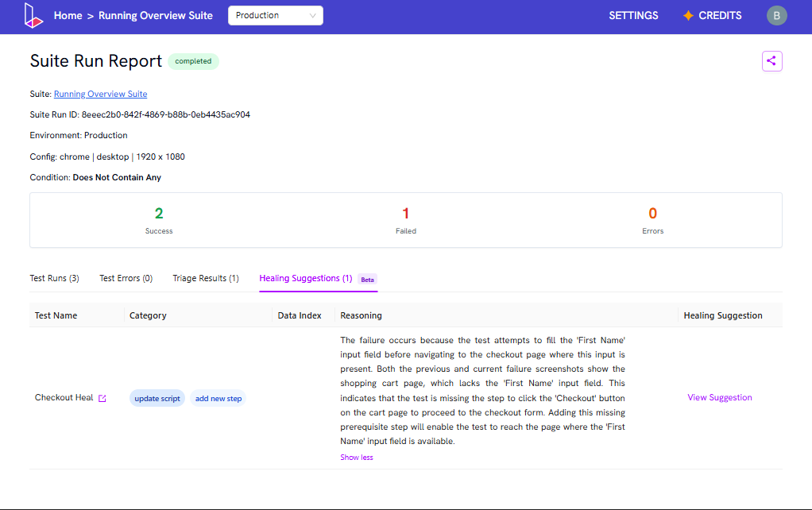
Task: Click the Test Name column header
Action: coord(56,315)
